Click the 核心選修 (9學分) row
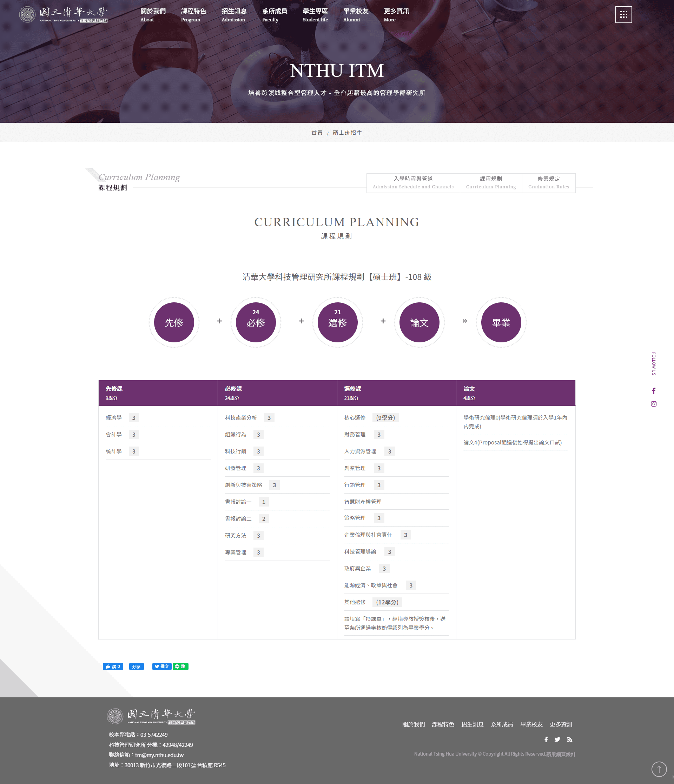674x784 pixels. [x=396, y=418]
